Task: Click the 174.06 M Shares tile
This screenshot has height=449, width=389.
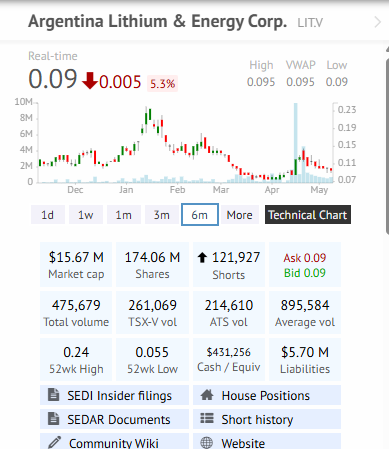Action: (152, 265)
